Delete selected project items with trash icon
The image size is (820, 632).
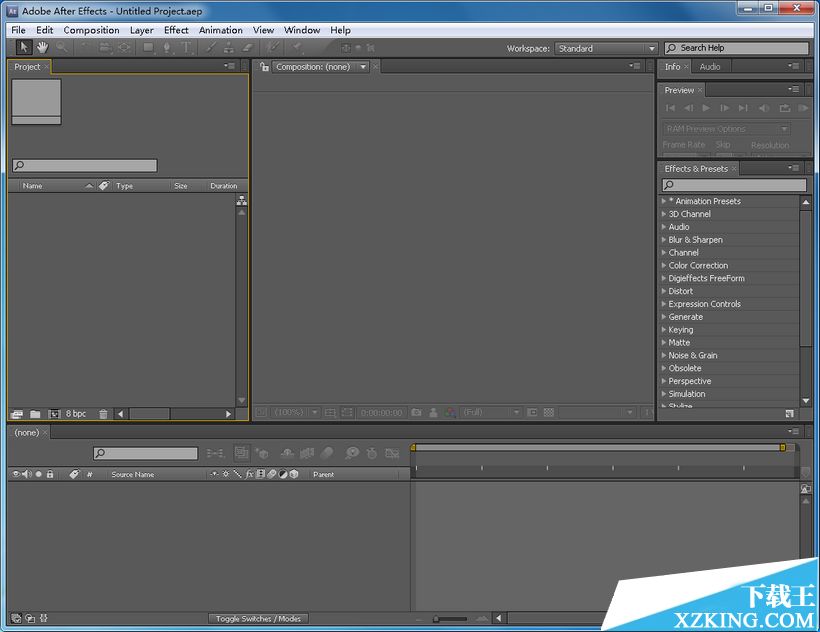point(104,414)
